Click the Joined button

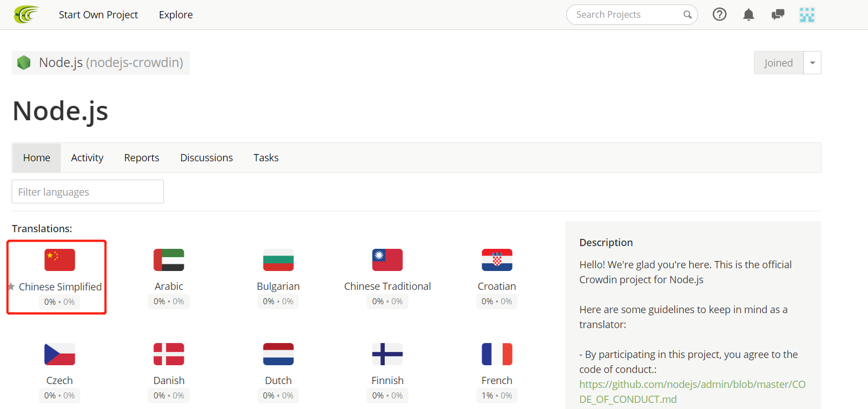pos(779,63)
